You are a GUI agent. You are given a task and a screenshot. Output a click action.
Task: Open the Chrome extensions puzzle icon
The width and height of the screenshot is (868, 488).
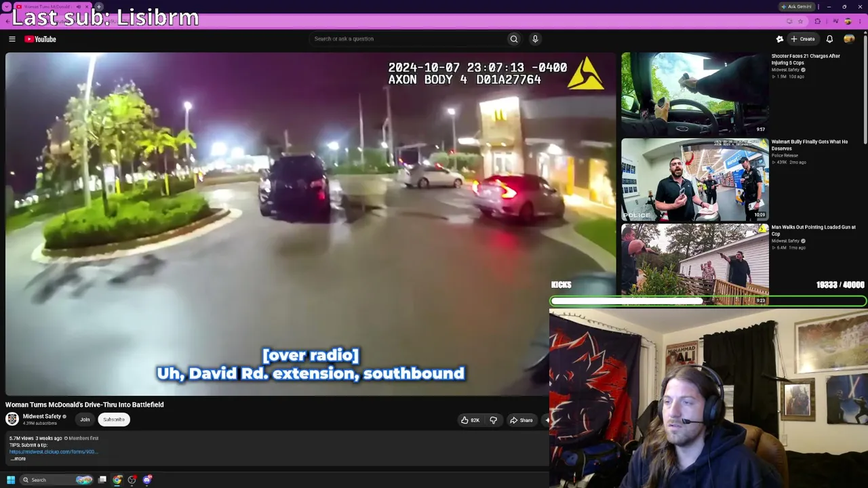(x=817, y=22)
